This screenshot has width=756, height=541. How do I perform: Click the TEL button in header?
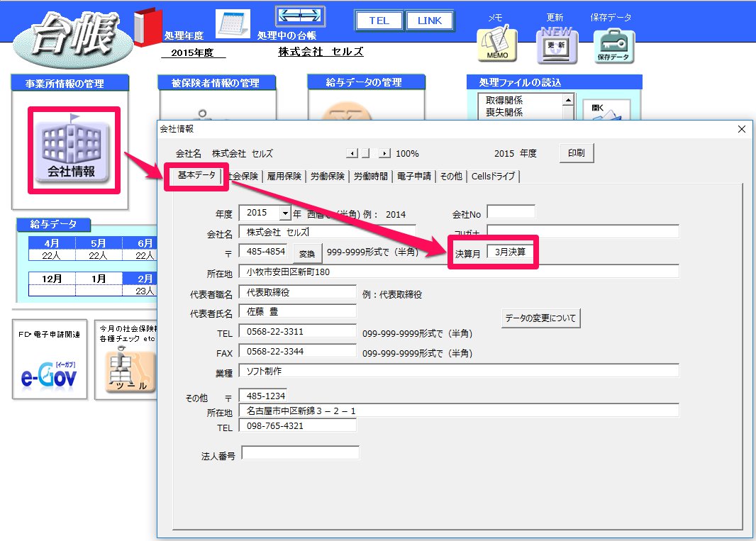379,21
